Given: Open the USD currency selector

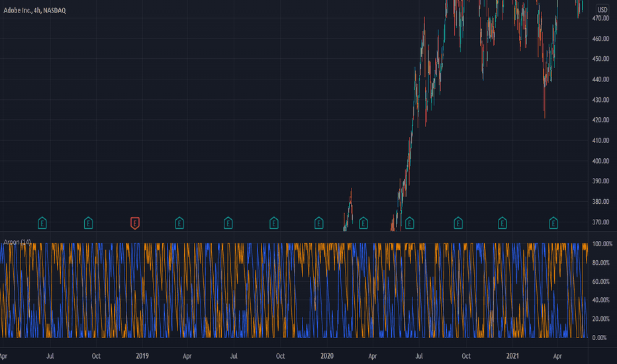Looking at the screenshot, I should tap(602, 9).
